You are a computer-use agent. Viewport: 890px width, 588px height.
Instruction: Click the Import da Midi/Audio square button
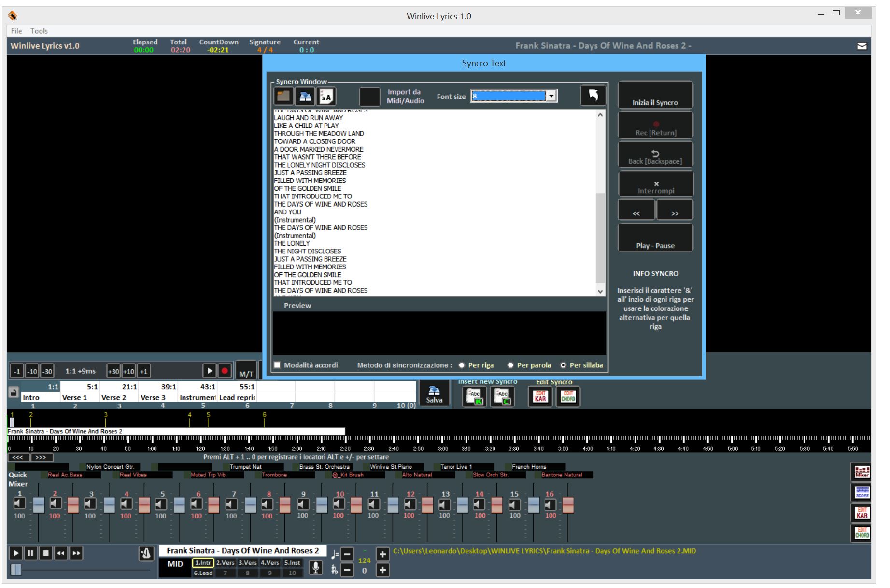coord(370,97)
